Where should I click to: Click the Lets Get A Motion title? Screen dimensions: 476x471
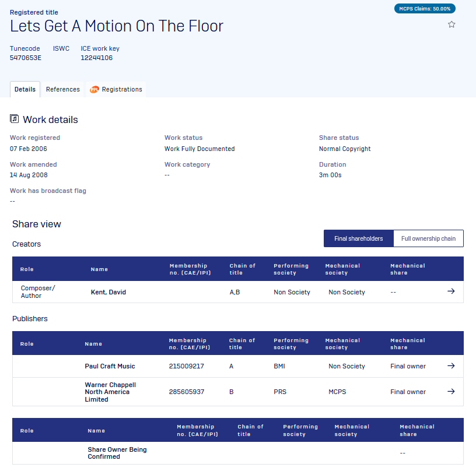(117, 26)
